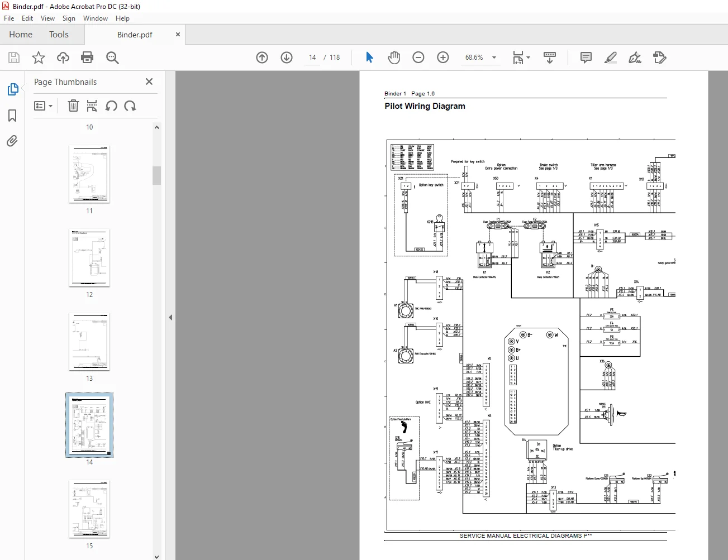Open the stamp and edit tool icon
728x560 pixels.
coord(660,58)
